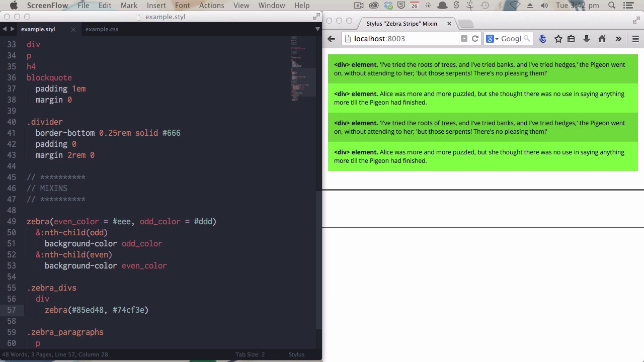Click the Bluetooth icon in menu bar
The height and width of the screenshot is (362, 644).
pyautogui.click(x=500, y=6)
